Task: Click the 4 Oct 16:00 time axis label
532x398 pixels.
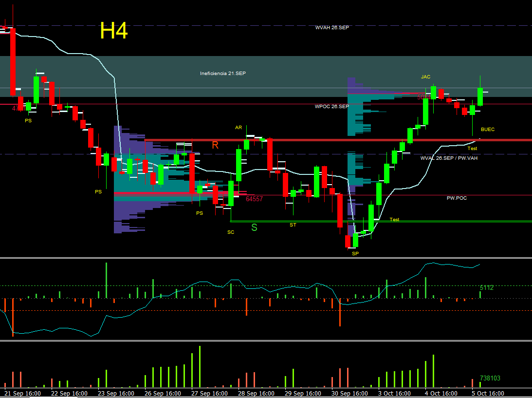Action: point(442,393)
